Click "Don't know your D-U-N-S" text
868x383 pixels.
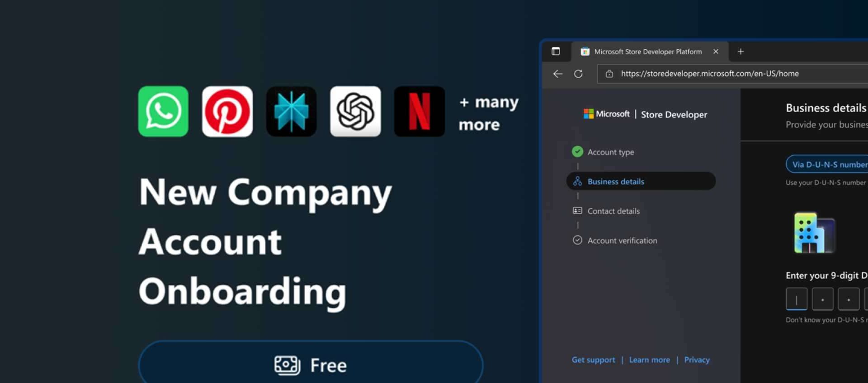[826, 320]
